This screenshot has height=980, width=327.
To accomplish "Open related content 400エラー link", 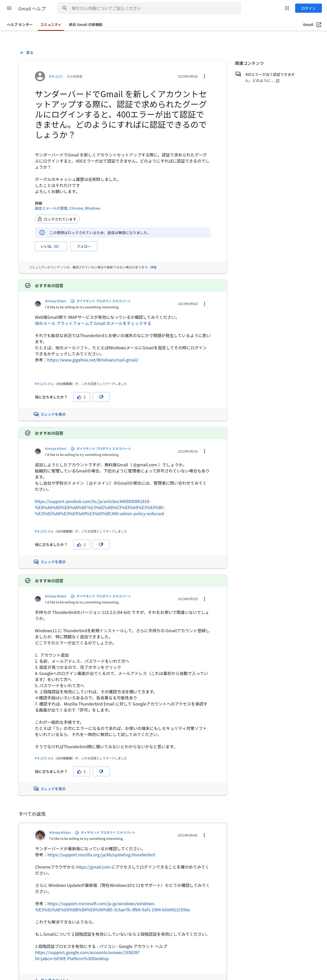I will click(269, 77).
